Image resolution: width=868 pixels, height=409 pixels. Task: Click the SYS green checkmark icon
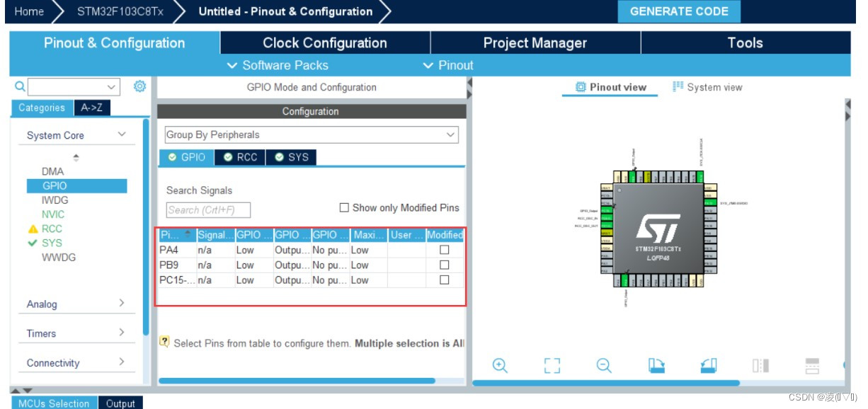point(33,243)
